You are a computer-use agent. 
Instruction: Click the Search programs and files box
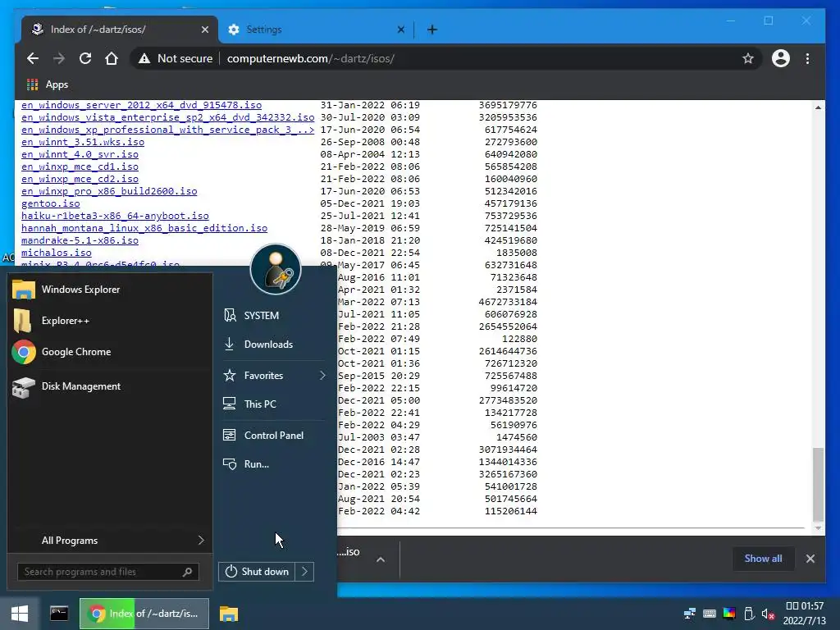107,572
